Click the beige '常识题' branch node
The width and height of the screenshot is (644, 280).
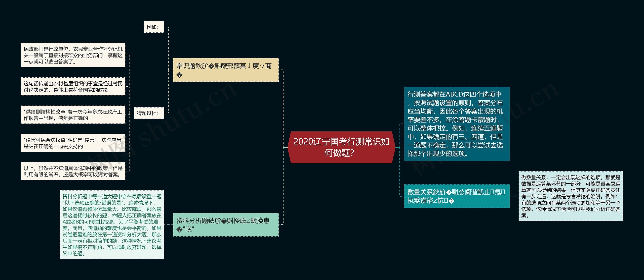pos(226,70)
